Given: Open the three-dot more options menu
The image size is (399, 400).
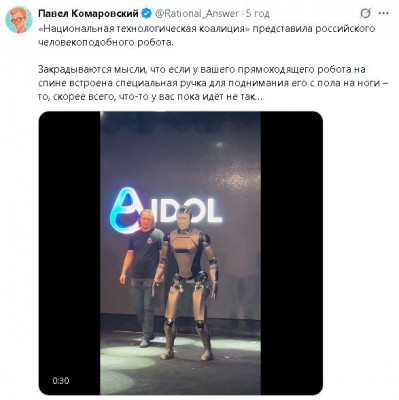Looking at the screenshot, I should [384, 13].
